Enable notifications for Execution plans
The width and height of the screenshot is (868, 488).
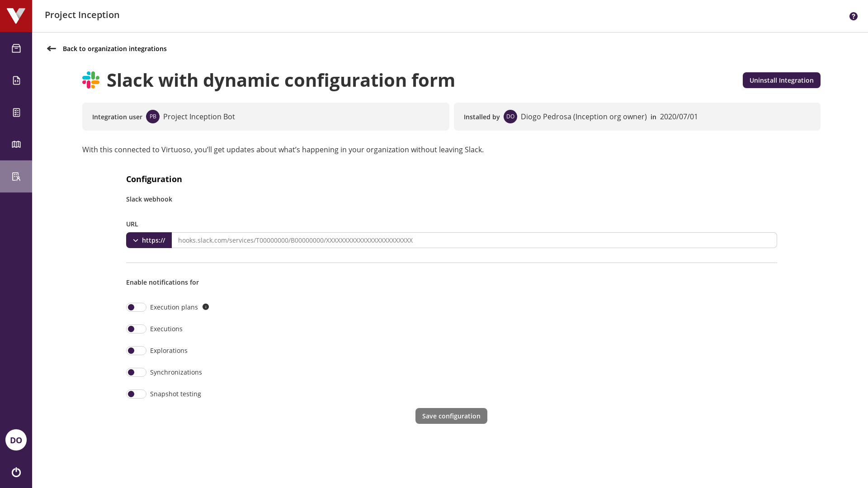[x=136, y=307]
